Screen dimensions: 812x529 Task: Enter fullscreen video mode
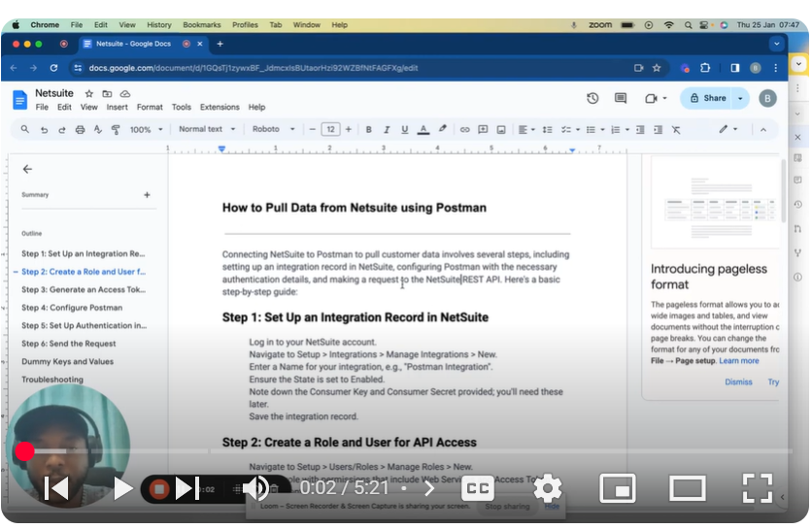point(757,488)
